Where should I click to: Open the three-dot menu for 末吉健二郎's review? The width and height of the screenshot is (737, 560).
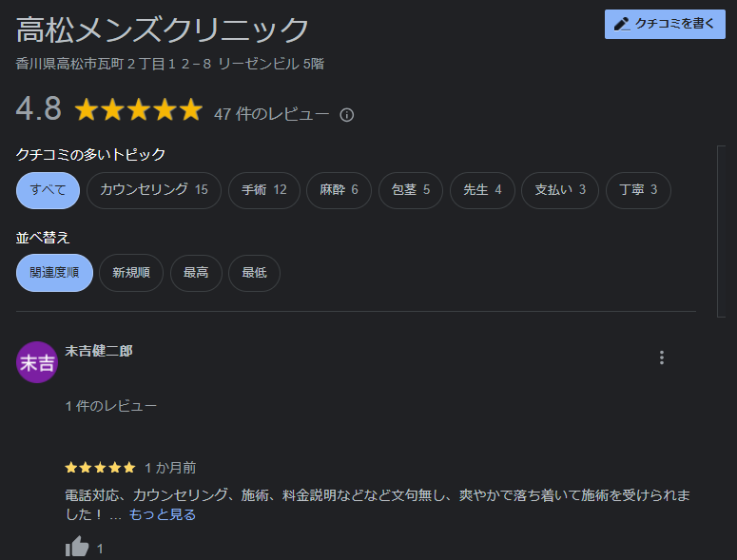pos(661,357)
